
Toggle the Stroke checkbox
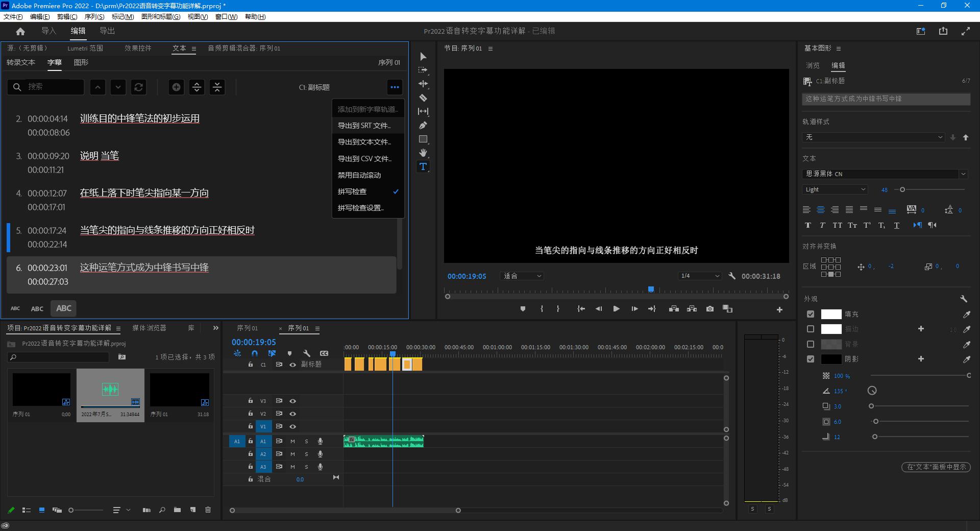click(x=810, y=329)
